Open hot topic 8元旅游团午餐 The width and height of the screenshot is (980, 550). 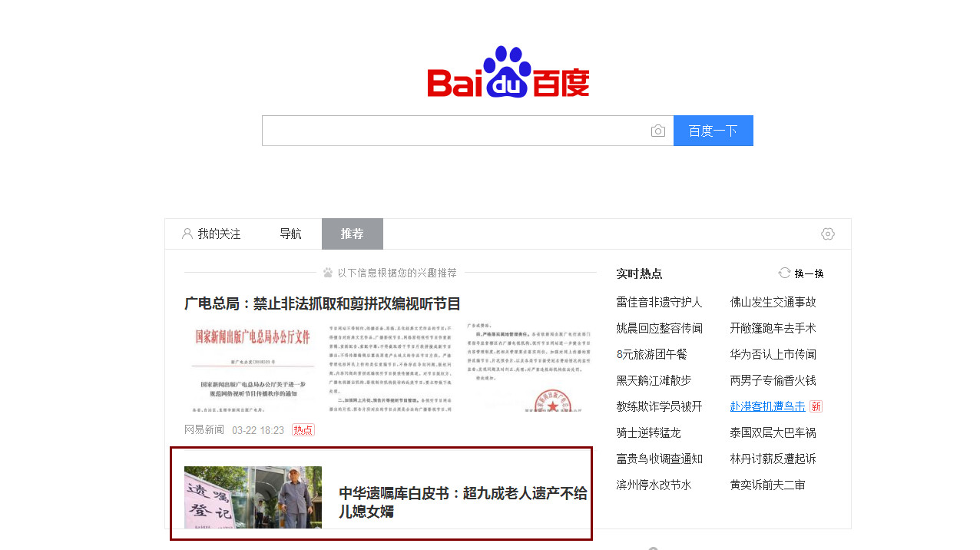[651, 355]
